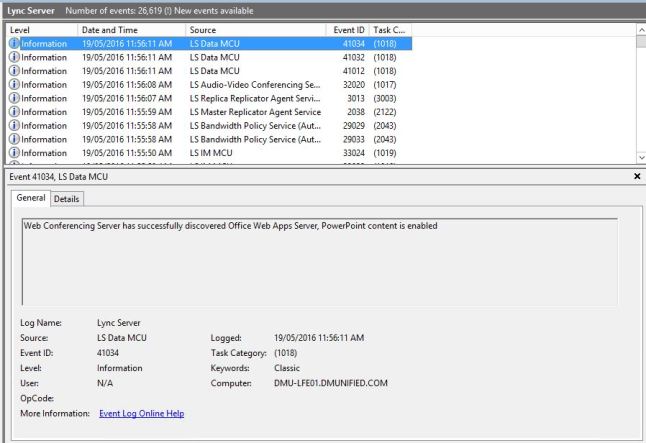This screenshot has width=646, height=443.
Task: Click the info icon on the 41034 event row
Action: click(14, 44)
